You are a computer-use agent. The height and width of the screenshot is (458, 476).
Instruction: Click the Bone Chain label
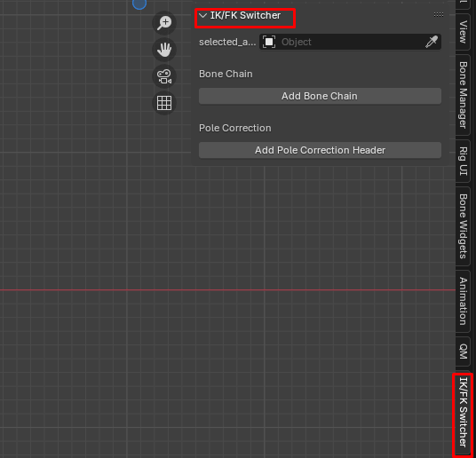(226, 74)
